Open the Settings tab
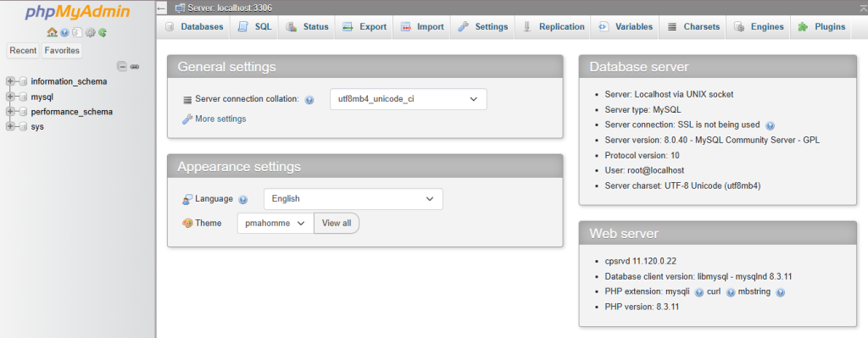This screenshot has width=868, height=338. (x=483, y=26)
